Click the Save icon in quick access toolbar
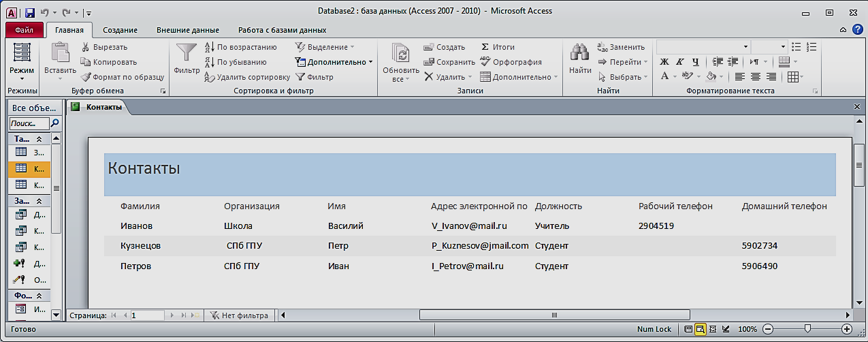 point(29,12)
